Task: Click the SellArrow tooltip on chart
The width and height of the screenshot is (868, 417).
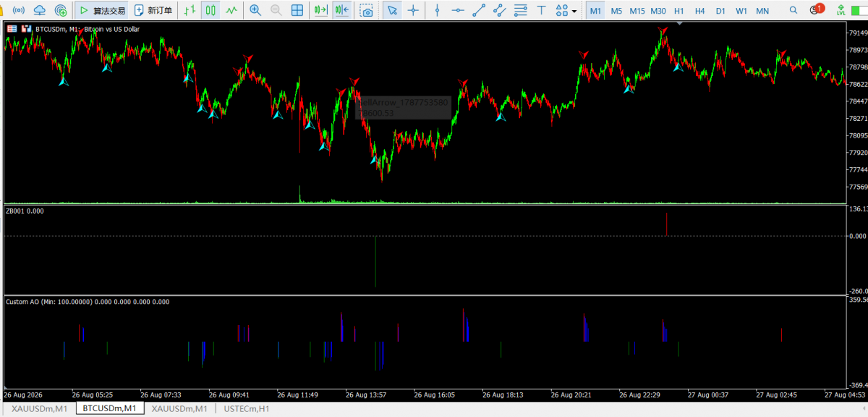Action: (403, 107)
